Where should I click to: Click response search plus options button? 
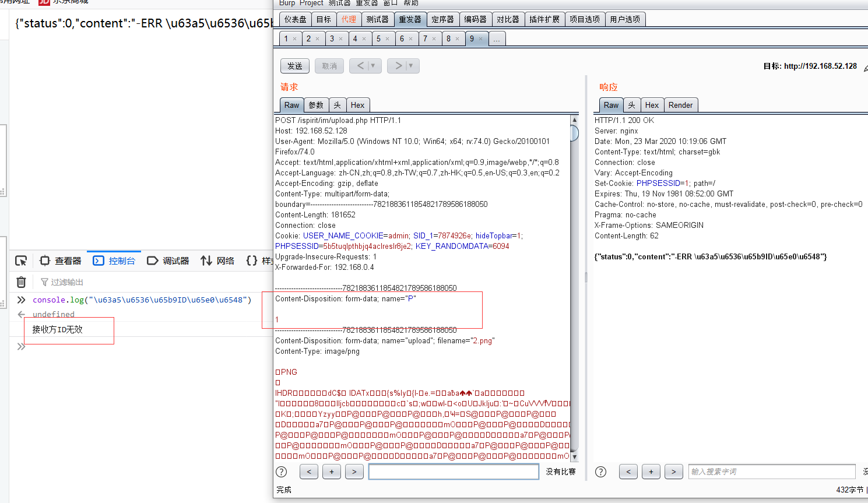pyautogui.click(x=651, y=472)
